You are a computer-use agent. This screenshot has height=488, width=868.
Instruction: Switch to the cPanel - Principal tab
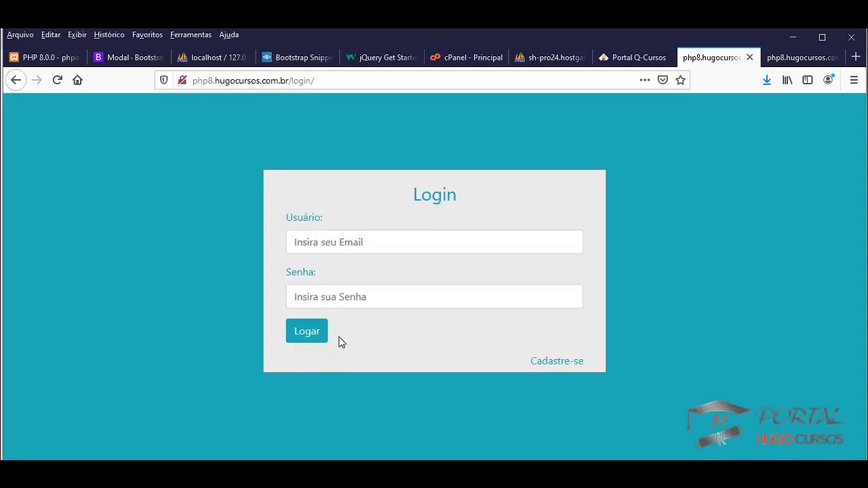pos(465,58)
